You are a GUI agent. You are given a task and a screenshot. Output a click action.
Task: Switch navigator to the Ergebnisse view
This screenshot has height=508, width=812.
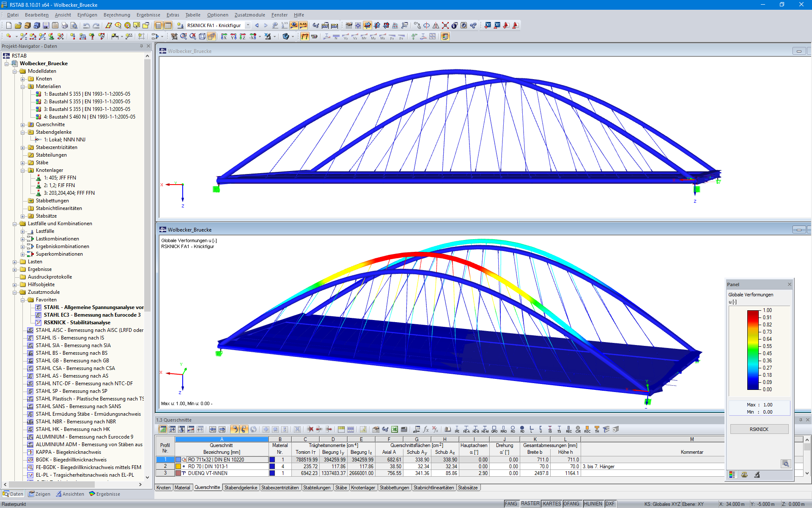104,494
